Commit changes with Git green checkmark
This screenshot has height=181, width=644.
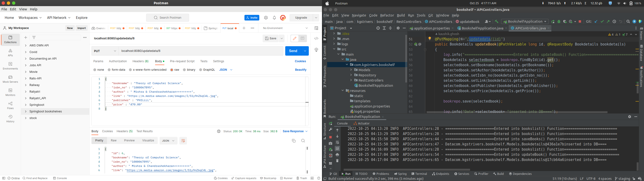[602, 22]
